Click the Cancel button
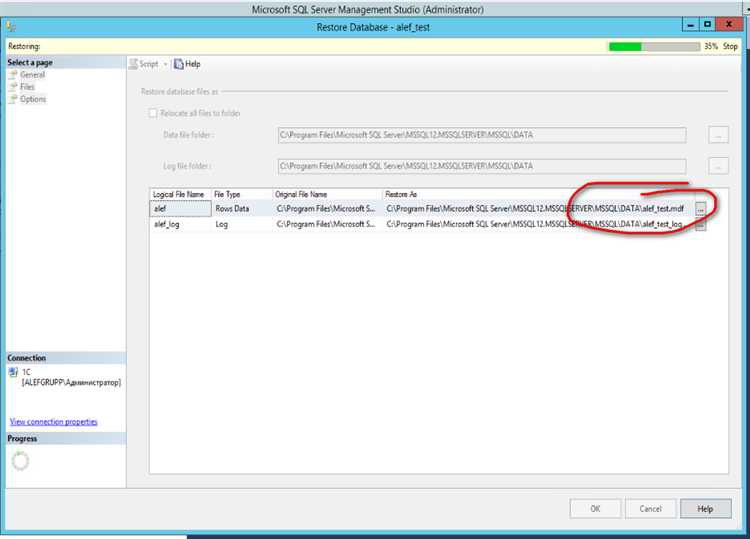Screen dimensions: 750x539 click(651, 509)
